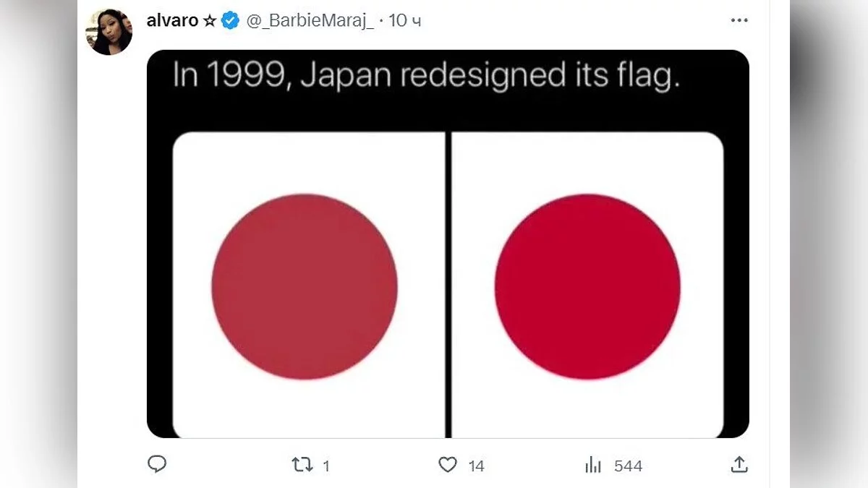
Task: Open the view analytics bar-chart icon
Action: [x=593, y=465]
